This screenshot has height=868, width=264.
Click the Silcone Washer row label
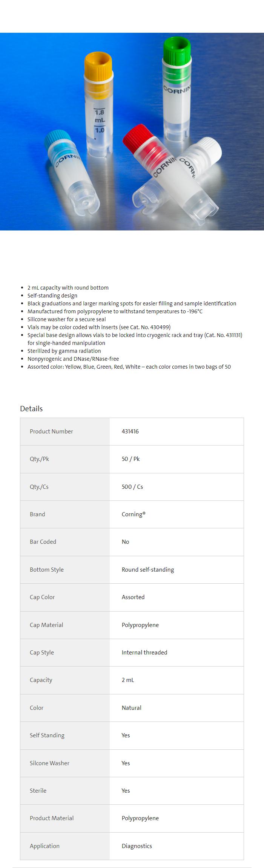click(49, 763)
